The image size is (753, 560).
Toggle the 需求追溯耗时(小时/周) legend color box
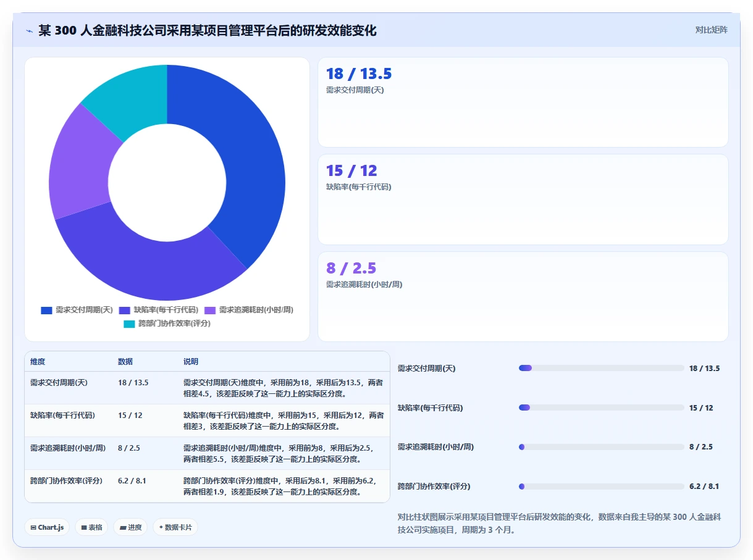[210, 310]
